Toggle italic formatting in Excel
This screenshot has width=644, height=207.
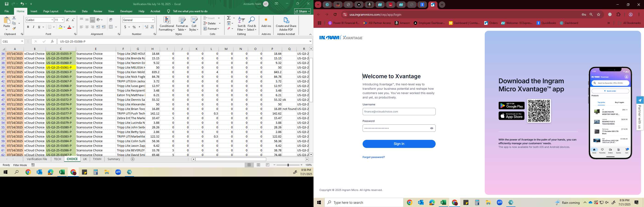pyautogui.click(x=34, y=27)
